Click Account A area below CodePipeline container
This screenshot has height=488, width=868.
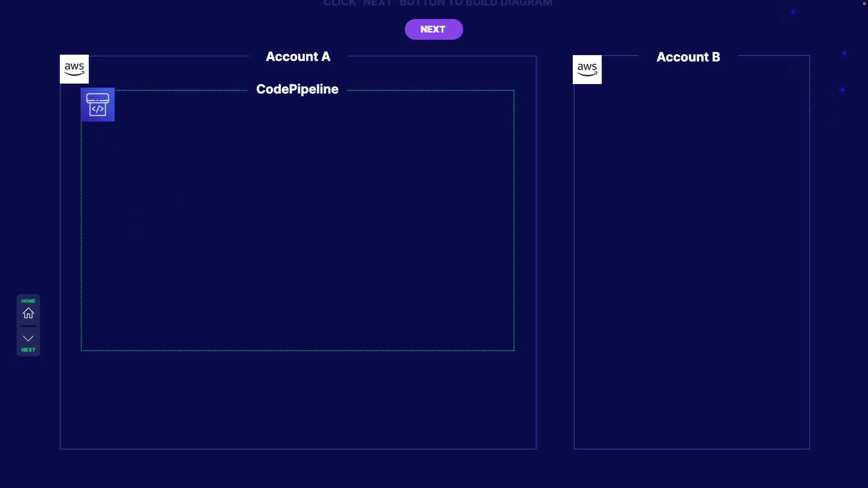297,400
